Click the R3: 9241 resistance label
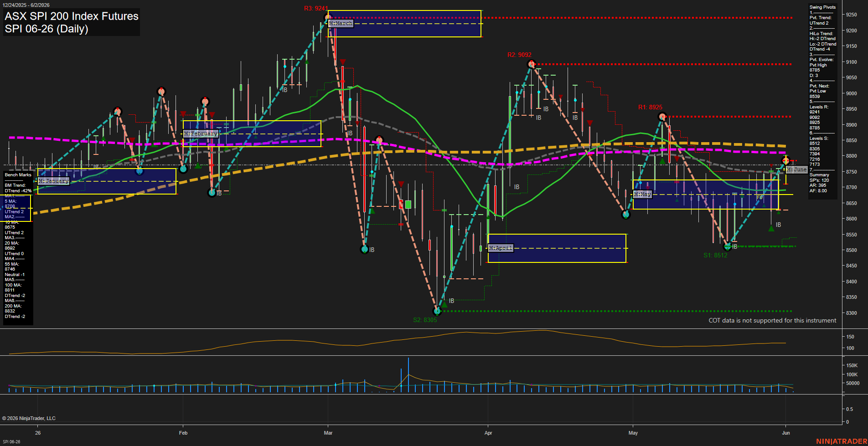The width and height of the screenshot is (868, 446). [x=316, y=8]
